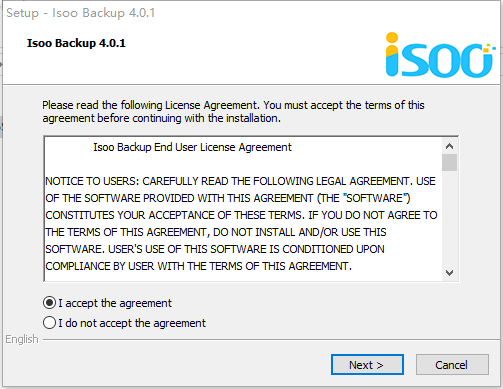Click the "CONSTITUTES YOUR ACCEPTANCE" license line

pyautogui.click(x=241, y=215)
